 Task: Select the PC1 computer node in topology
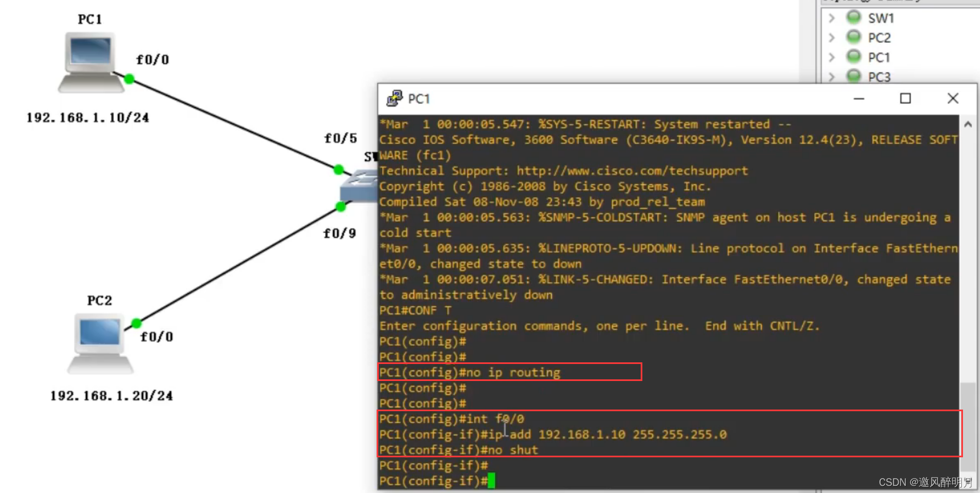[91, 61]
